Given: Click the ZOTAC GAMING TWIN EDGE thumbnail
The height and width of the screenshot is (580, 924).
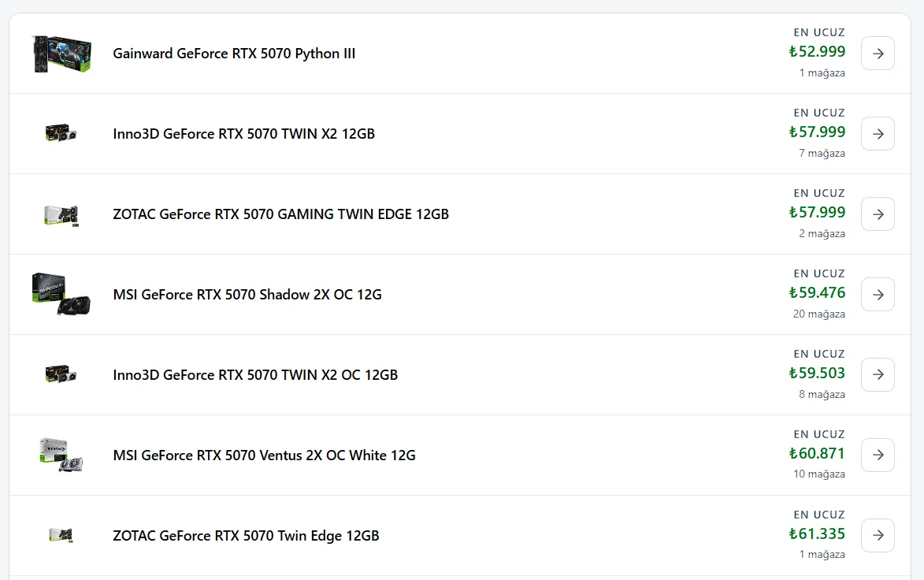Looking at the screenshot, I should click(x=61, y=214).
